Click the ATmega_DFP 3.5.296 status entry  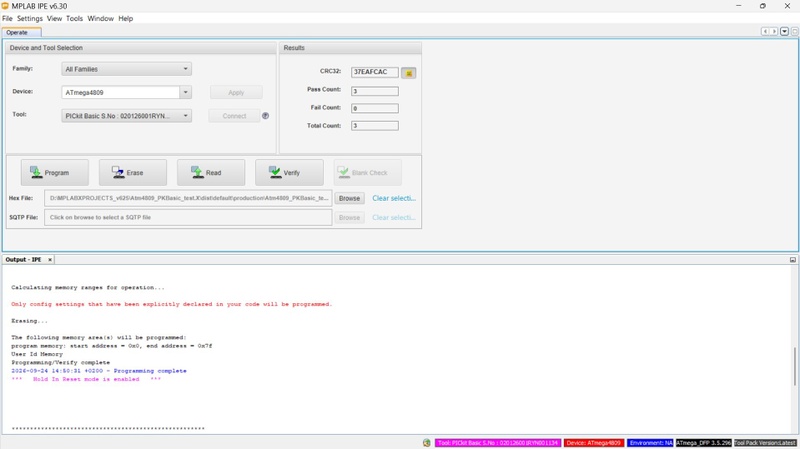pyautogui.click(x=704, y=443)
